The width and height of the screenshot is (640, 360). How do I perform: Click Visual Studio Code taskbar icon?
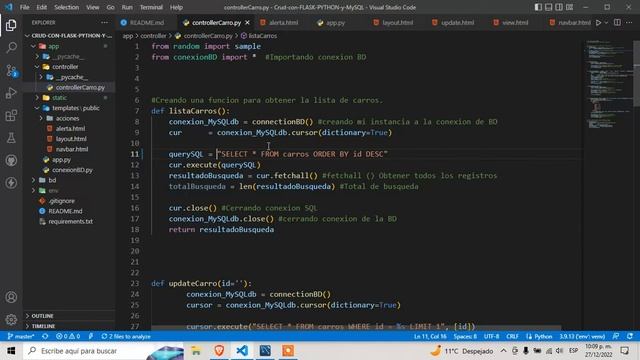[242, 351]
